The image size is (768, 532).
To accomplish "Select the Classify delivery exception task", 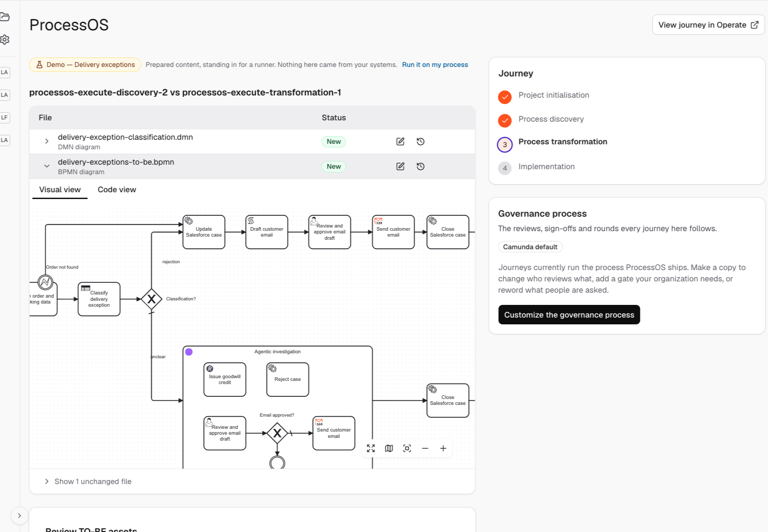I will pyautogui.click(x=99, y=299).
